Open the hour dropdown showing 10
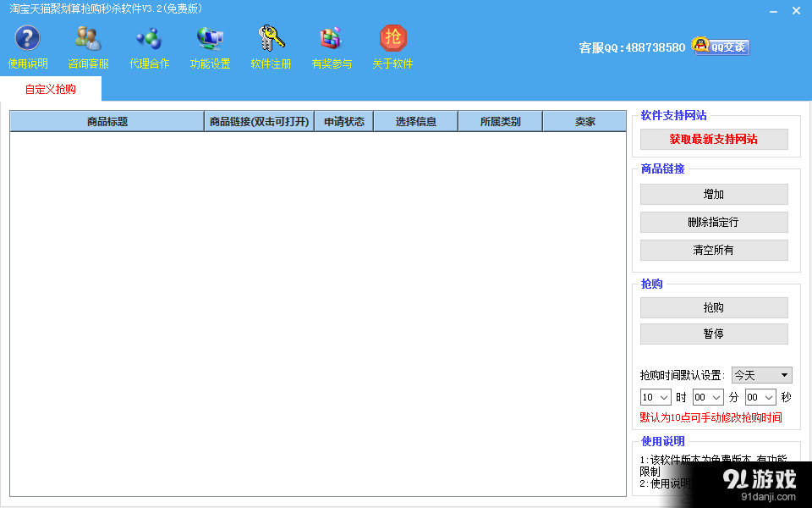The height and width of the screenshot is (508, 812). click(x=656, y=398)
